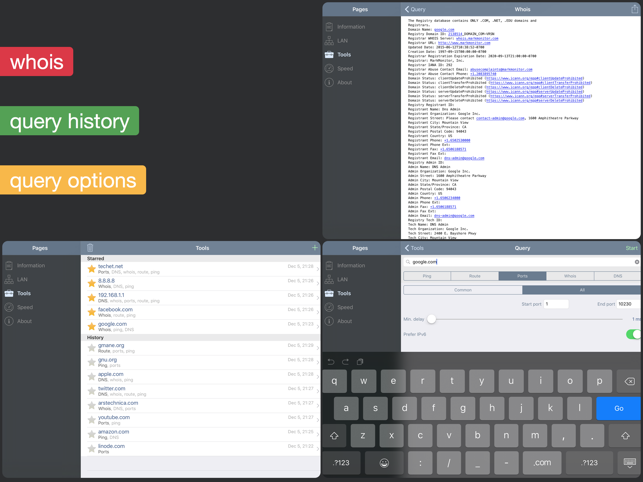Select the Whois query tab

tap(570, 276)
